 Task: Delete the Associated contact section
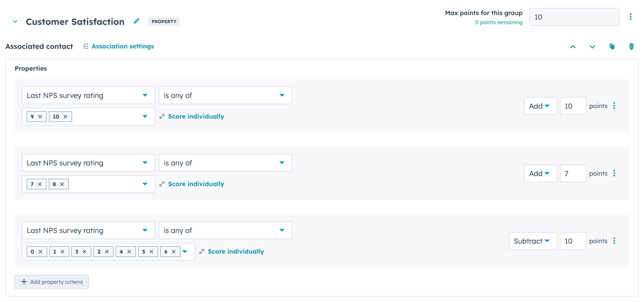tap(631, 46)
